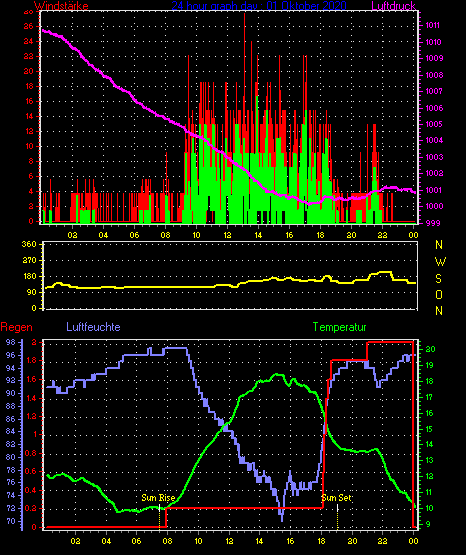This screenshot has height=555, width=466.
Task: Click temperature axis value 19
Action: tap(429, 365)
